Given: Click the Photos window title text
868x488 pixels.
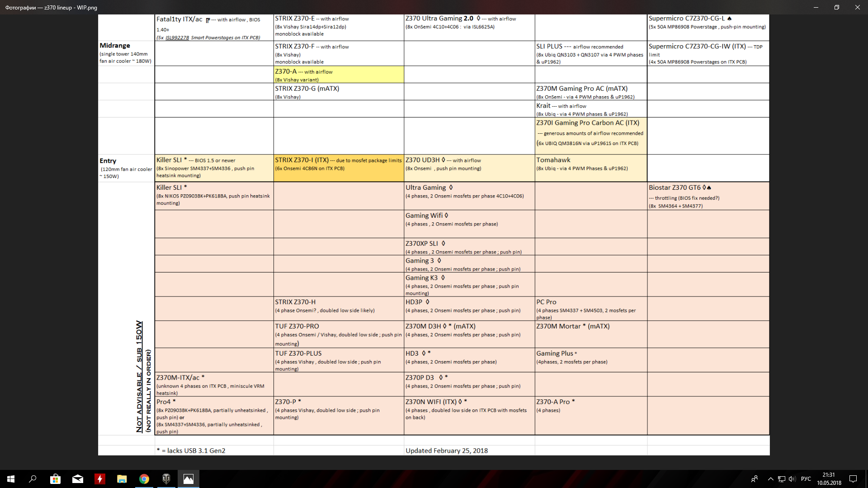Looking at the screenshot, I should (51, 7).
